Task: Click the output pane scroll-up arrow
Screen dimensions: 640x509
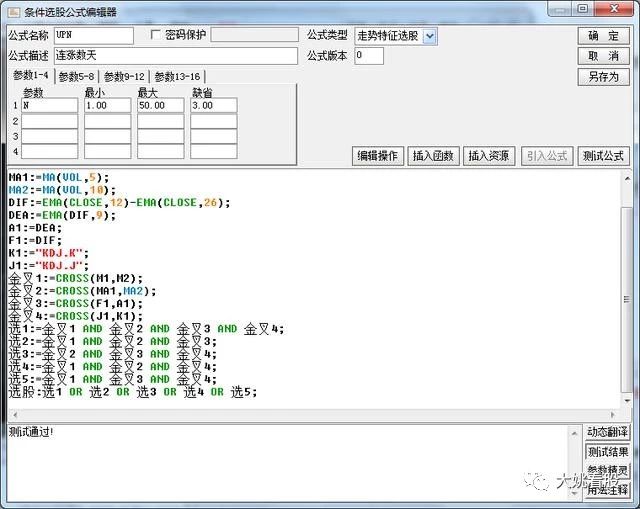Action: 574,433
